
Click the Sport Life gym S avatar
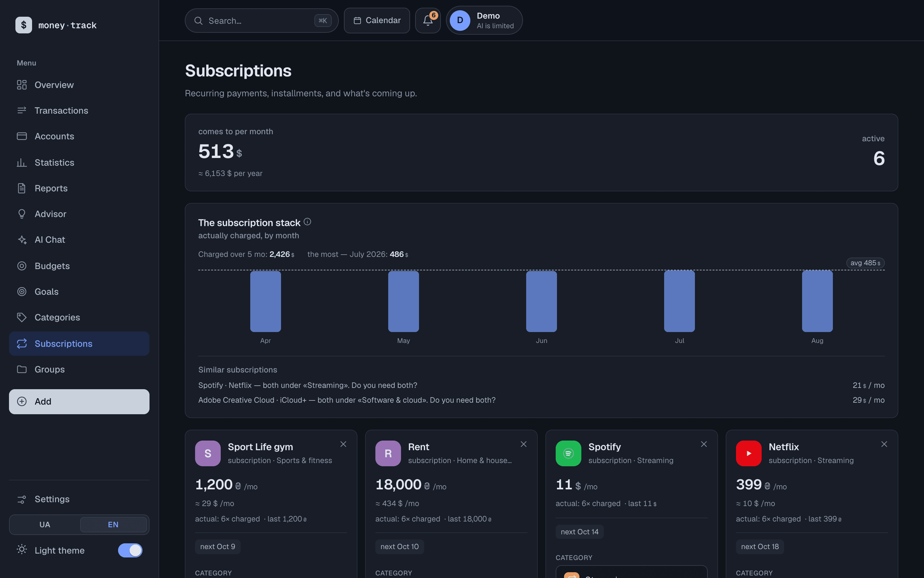pyautogui.click(x=208, y=453)
